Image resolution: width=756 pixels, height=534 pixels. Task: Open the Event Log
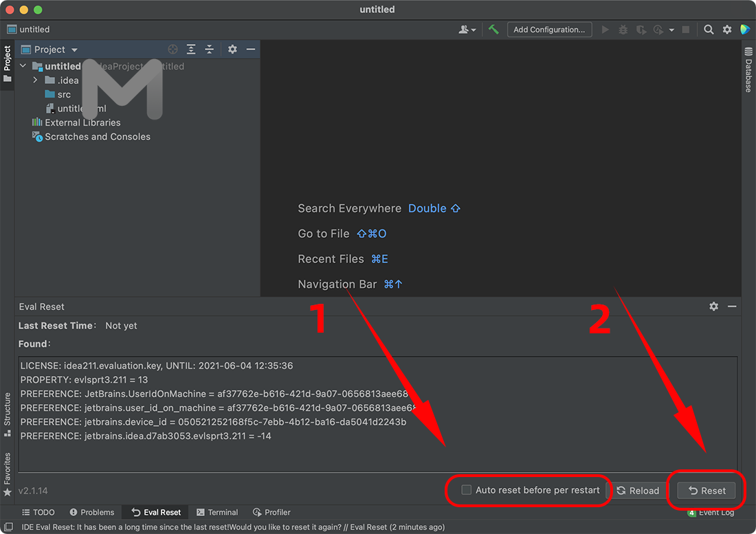click(x=711, y=512)
